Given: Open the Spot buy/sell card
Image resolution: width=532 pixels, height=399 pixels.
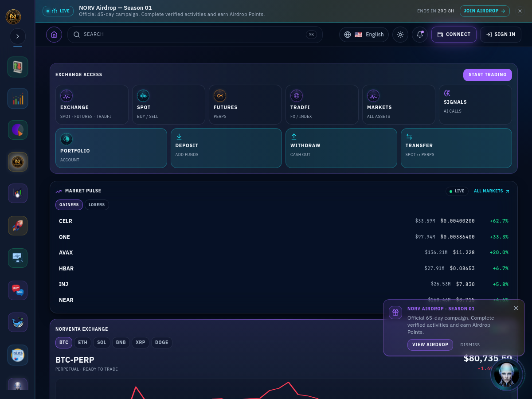Looking at the screenshot, I should tap(168, 105).
